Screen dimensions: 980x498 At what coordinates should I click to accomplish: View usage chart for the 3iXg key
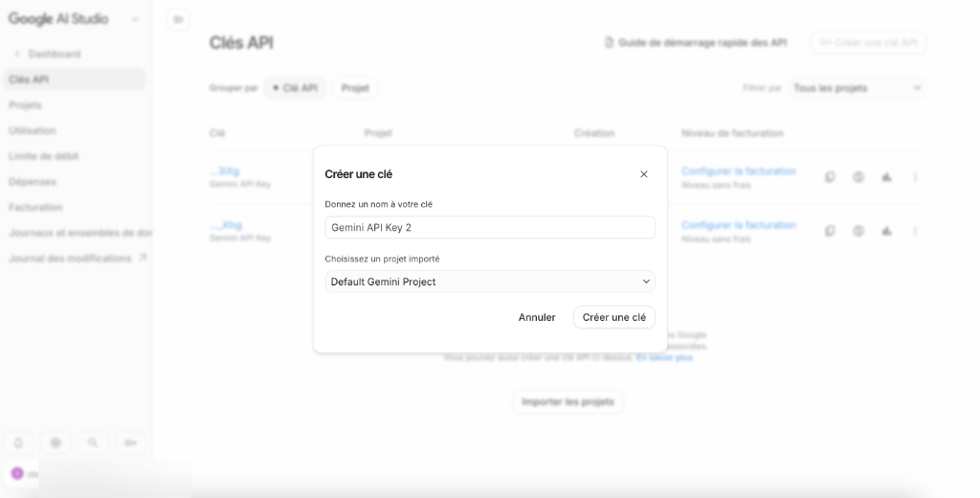point(887,177)
